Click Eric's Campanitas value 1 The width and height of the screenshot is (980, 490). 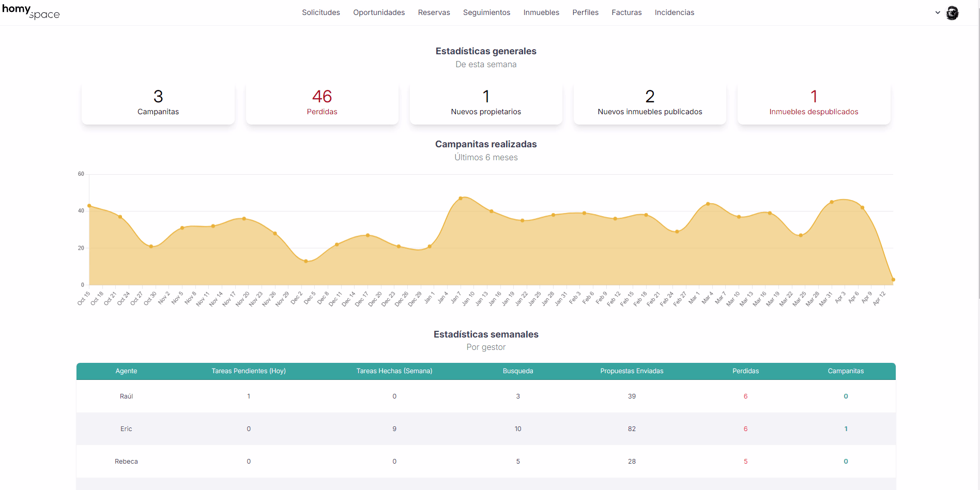[x=846, y=429]
